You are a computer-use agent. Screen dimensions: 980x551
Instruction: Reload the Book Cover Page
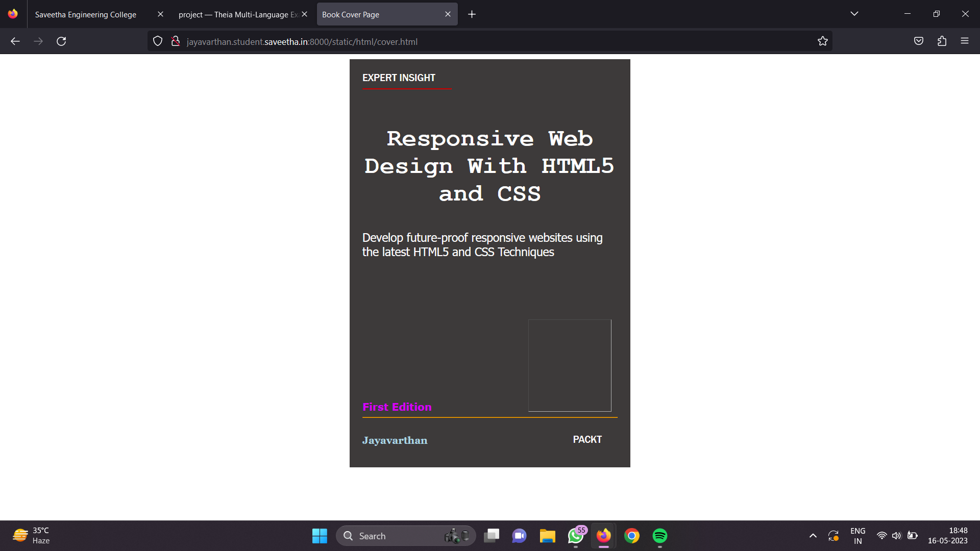(x=61, y=41)
